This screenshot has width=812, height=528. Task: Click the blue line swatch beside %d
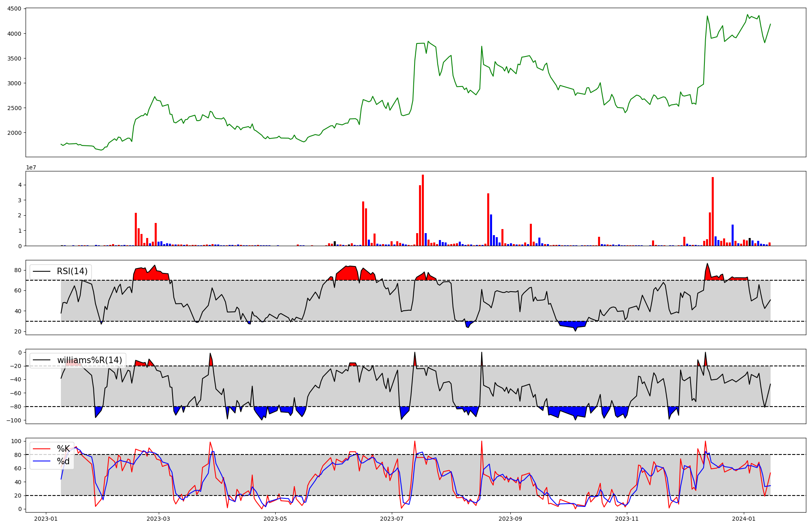point(42,461)
